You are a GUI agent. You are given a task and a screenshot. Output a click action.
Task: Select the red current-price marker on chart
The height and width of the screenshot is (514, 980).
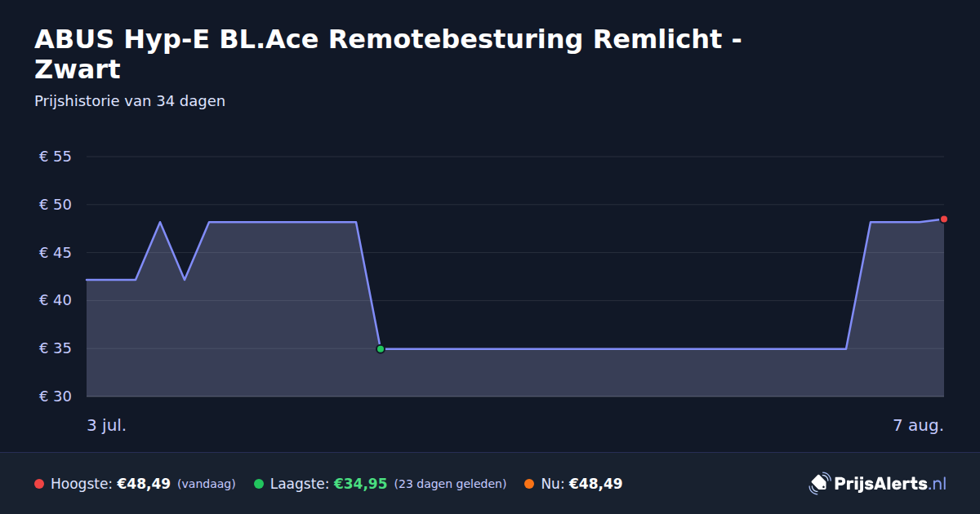tap(943, 219)
